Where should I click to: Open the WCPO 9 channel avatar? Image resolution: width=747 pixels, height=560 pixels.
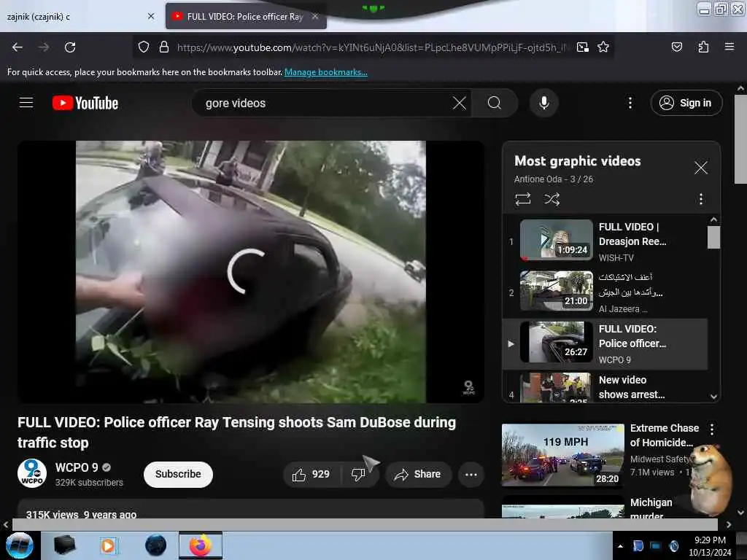point(32,474)
